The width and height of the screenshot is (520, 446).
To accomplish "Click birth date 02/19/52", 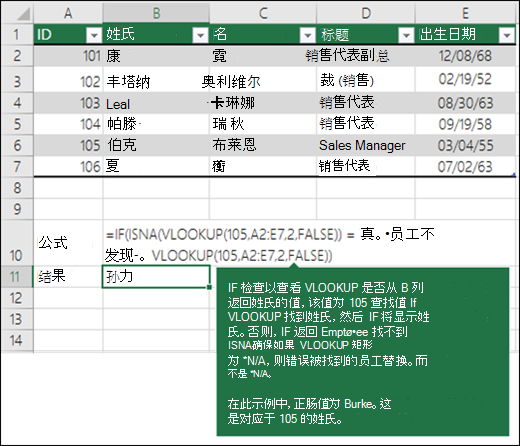I will click(x=465, y=80).
